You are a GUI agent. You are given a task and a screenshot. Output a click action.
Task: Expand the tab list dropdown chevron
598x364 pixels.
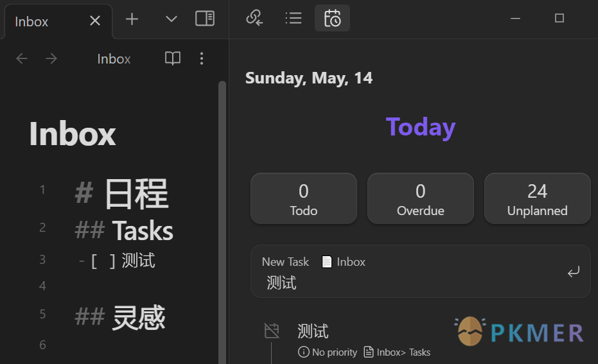[171, 19]
